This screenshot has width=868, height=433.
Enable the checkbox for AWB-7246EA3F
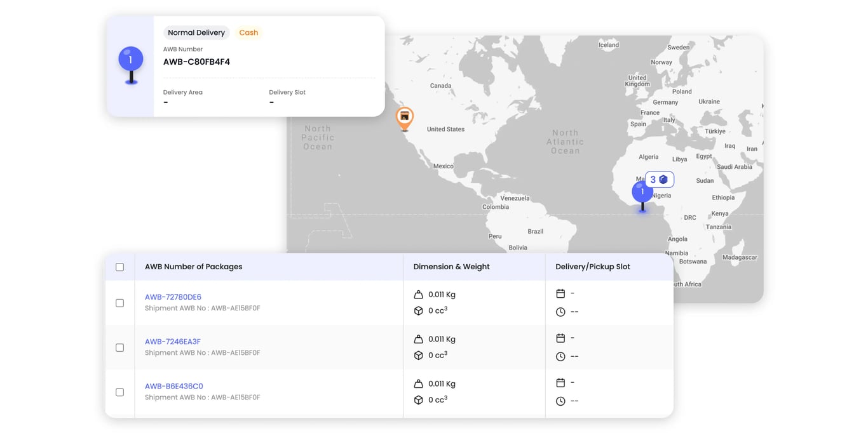[x=119, y=347]
